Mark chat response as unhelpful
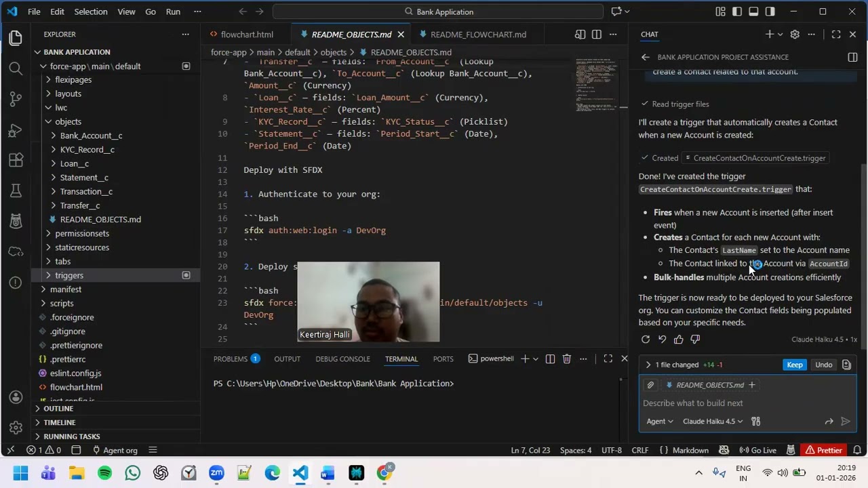The height and width of the screenshot is (488, 868). coord(695,340)
